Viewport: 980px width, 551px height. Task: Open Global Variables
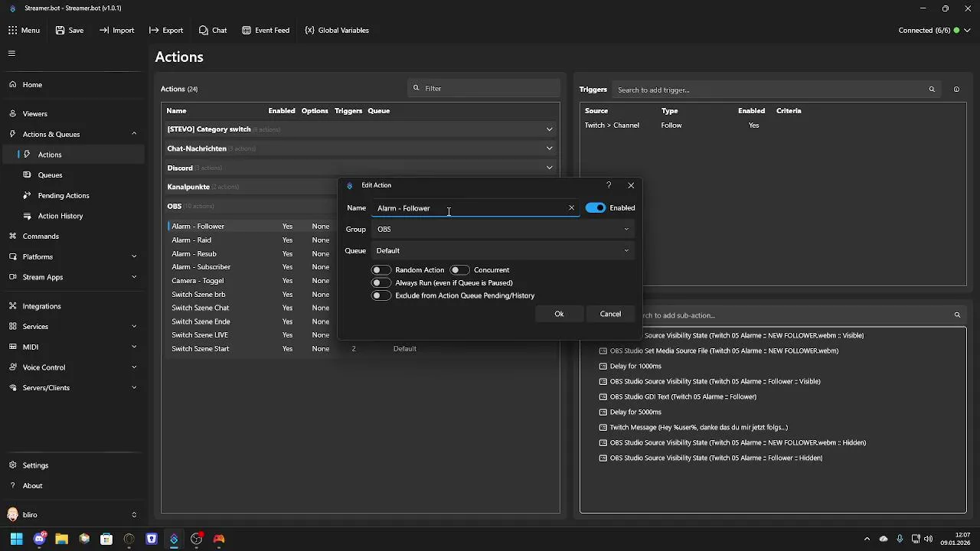pyautogui.click(x=337, y=31)
